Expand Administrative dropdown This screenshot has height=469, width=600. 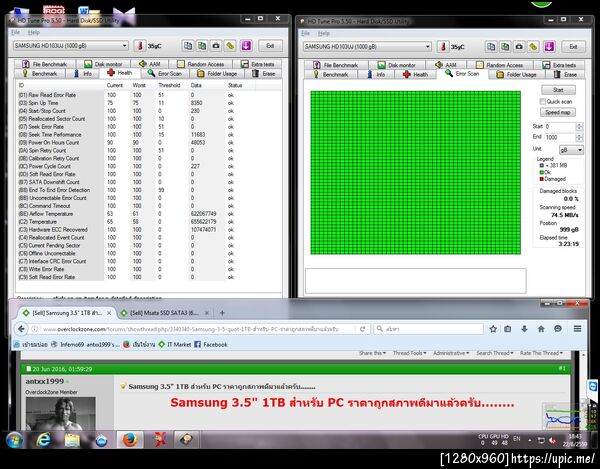coord(451,353)
